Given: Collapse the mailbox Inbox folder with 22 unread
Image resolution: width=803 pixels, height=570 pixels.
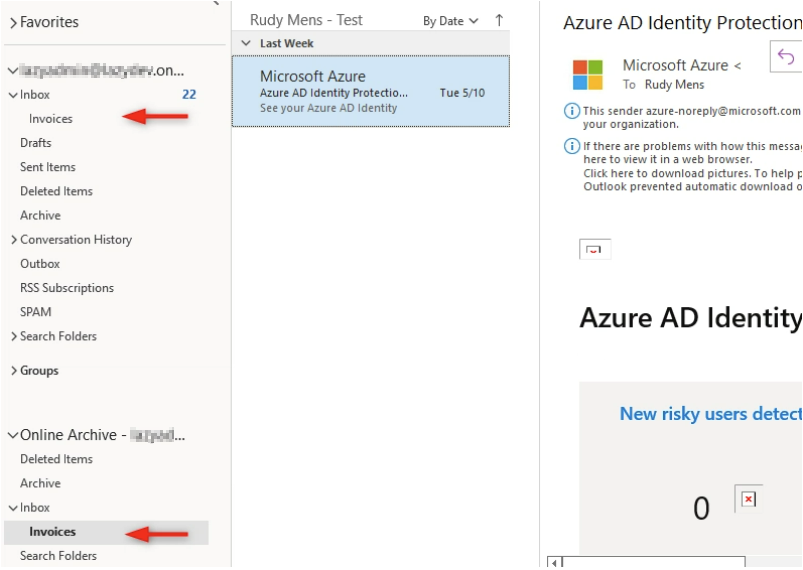Looking at the screenshot, I should point(13,95).
